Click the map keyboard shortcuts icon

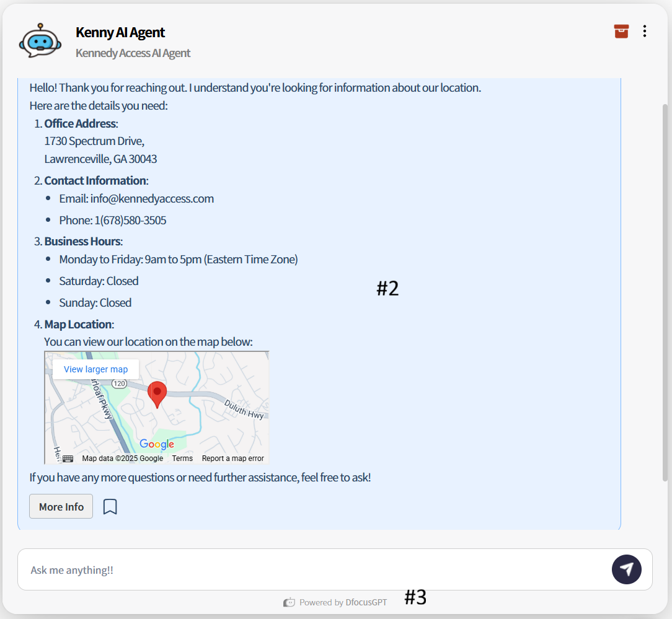pyautogui.click(x=68, y=459)
